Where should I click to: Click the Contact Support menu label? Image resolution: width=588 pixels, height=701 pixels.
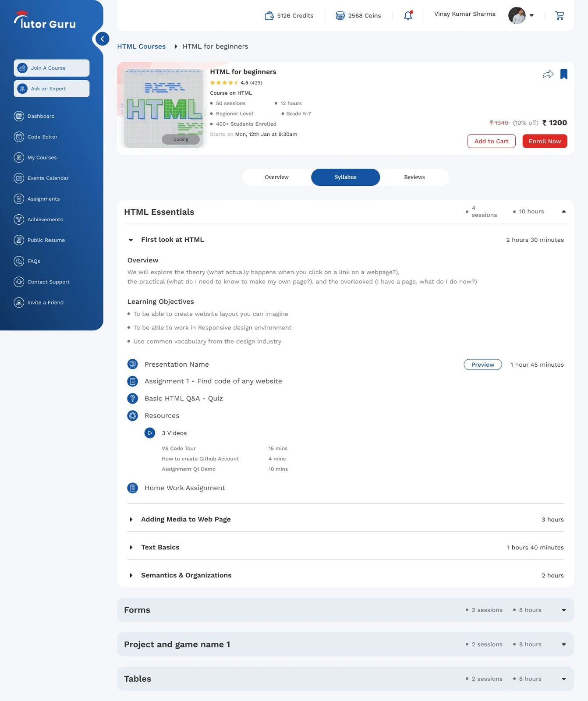click(x=49, y=282)
